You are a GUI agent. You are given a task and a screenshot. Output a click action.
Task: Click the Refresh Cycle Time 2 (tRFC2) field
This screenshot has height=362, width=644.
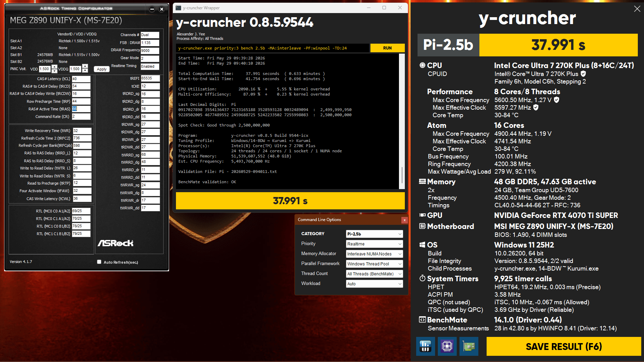[x=82, y=138]
